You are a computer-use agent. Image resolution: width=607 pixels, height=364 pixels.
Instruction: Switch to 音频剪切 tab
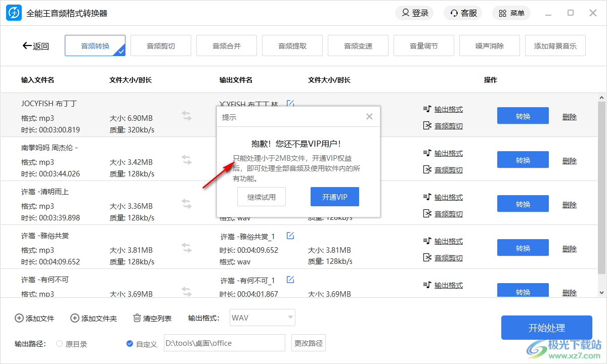(x=161, y=46)
